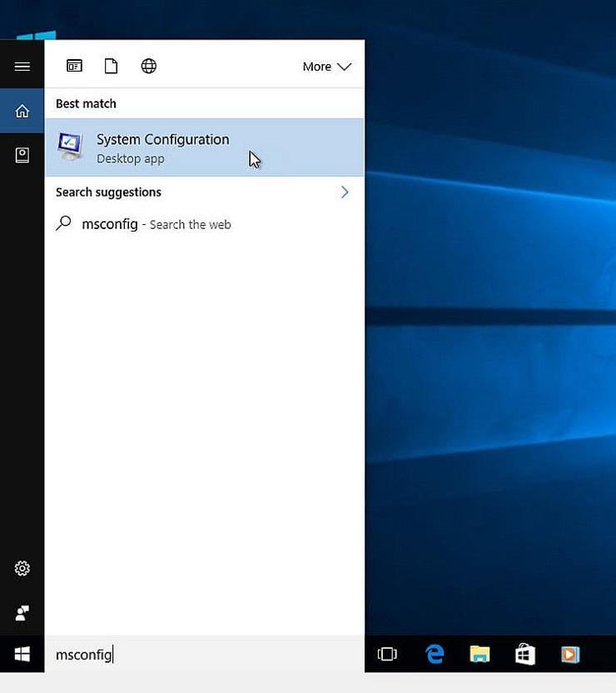
Task: Open the Notebook icon in the sidebar
Action: [22, 155]
